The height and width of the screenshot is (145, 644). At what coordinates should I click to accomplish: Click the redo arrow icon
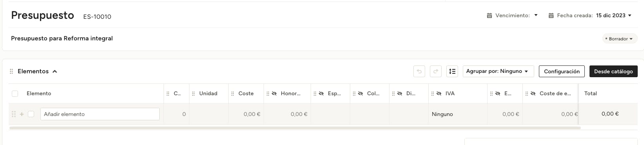click(435, 71)
